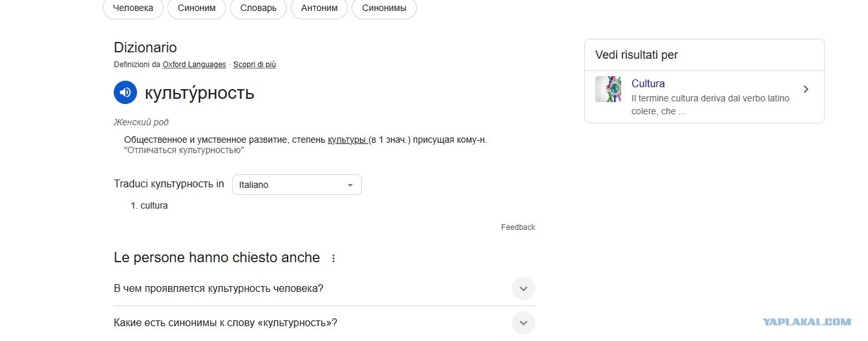Image resolution: width=868 pixels, height=341 pixels.
Task: Click the YAPLAKAL.COM watermark
Action: tap(807, 322)
